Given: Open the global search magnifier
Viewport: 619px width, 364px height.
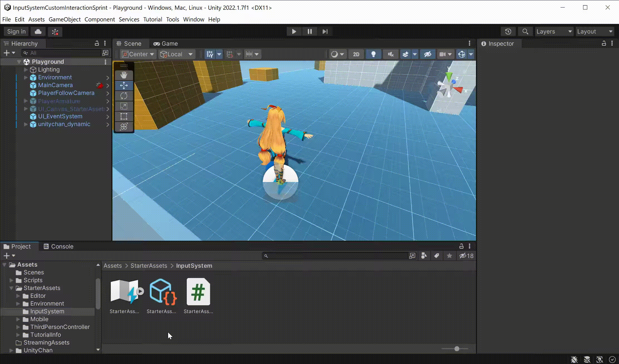Looking at the screenshot, I should pos(525,31).
